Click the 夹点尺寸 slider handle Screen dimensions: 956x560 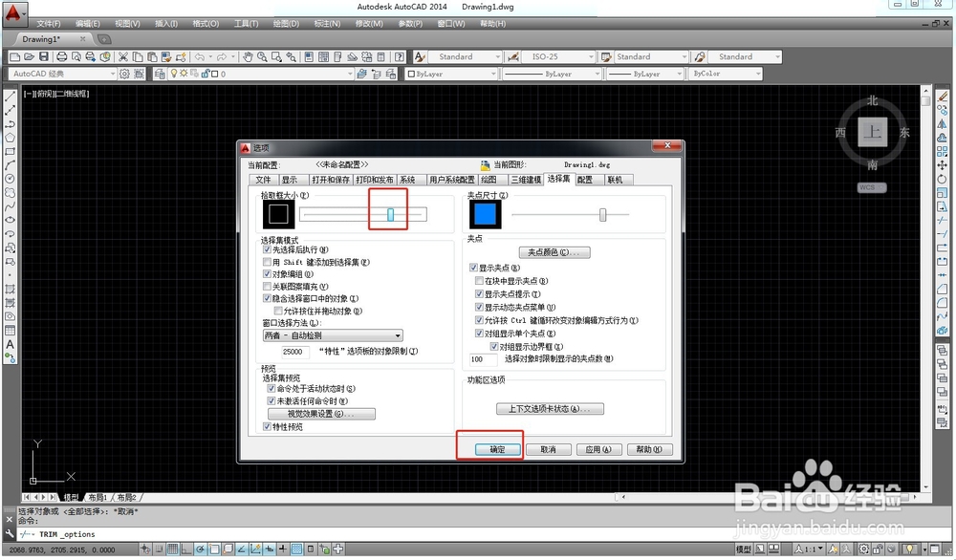602,214
